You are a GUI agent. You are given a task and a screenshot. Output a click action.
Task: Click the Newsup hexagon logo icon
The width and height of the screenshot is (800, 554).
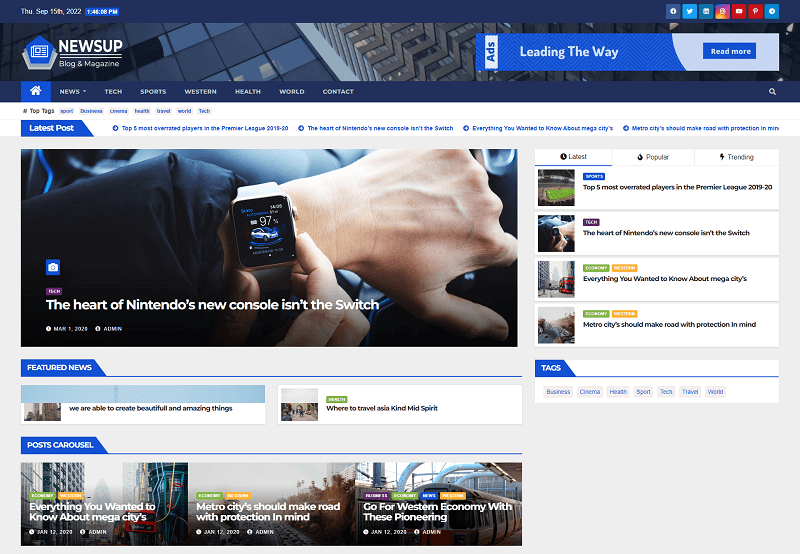click(39, 52)
